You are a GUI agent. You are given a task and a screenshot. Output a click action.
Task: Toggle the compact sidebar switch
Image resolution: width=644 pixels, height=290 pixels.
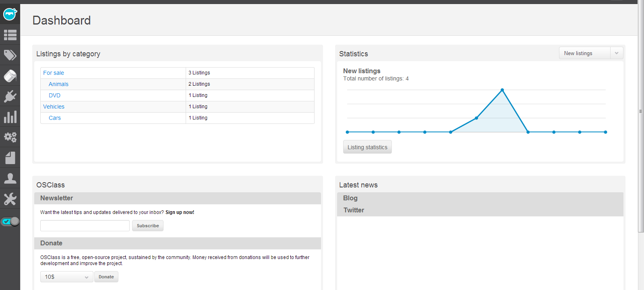[10, 221]
